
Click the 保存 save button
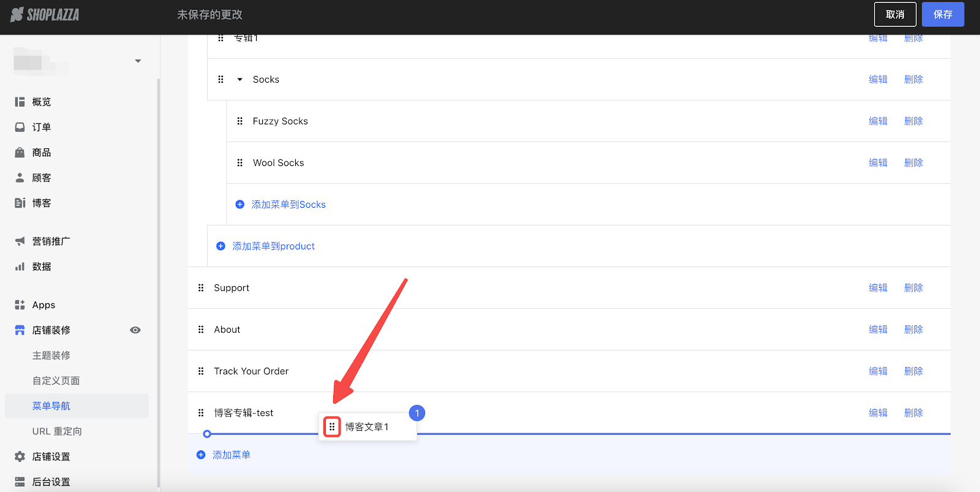coord(943,14)
